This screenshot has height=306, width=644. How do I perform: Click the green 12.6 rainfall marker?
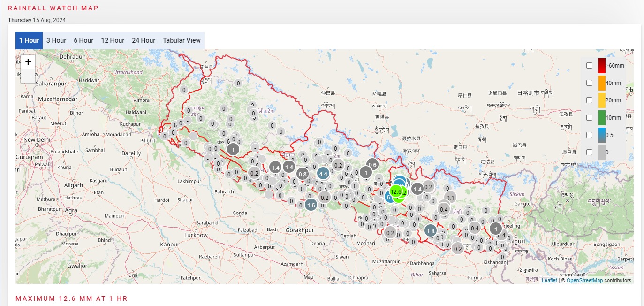(395, 191)
